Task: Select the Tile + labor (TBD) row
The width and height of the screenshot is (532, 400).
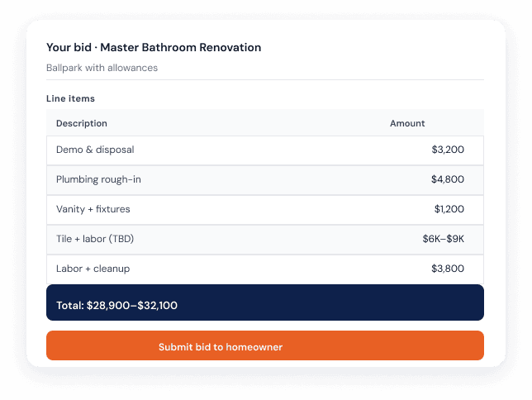Action: click(265, 240)
